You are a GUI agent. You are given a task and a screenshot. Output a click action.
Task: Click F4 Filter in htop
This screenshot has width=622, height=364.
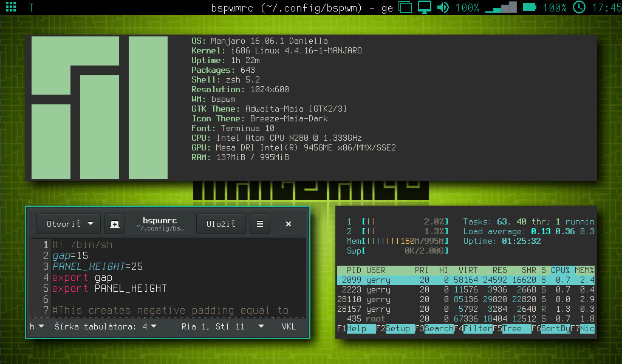[x=477, y=329]
